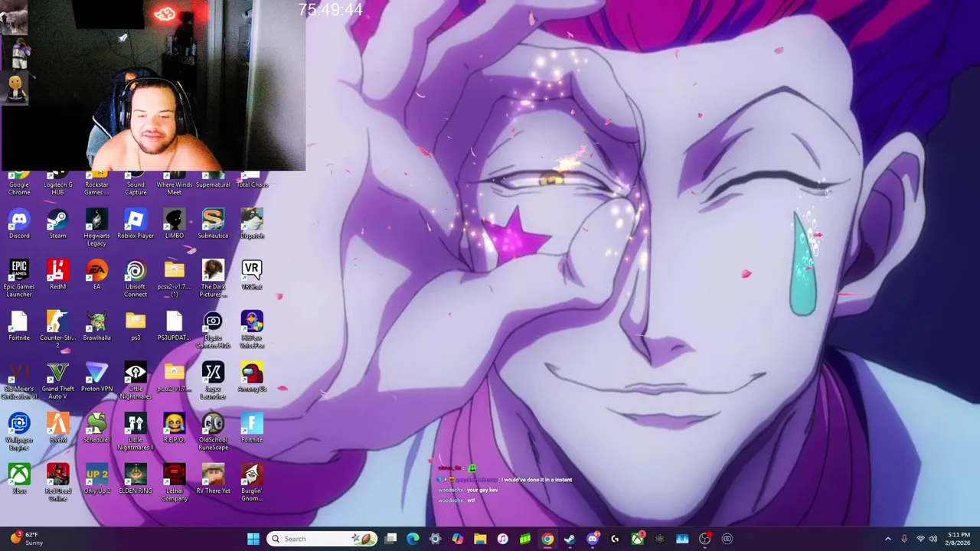
Task: Select the Grand Theft Auto V icon
Action: point(57,381)
